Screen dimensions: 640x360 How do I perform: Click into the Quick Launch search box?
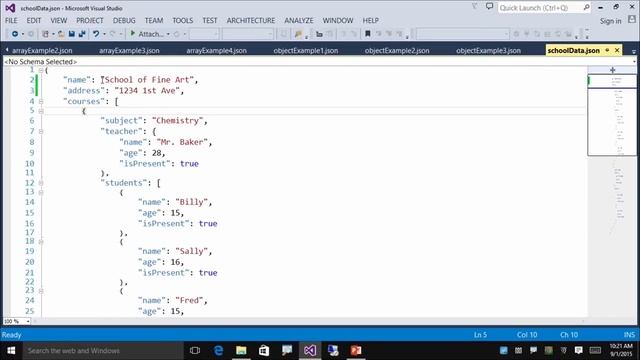(540, 8)
